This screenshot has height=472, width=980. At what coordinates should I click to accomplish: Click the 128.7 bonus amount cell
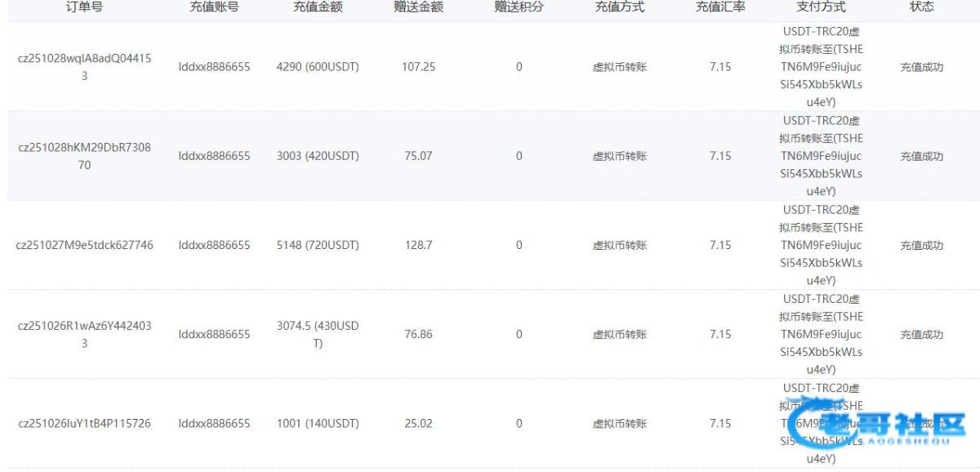418,245
